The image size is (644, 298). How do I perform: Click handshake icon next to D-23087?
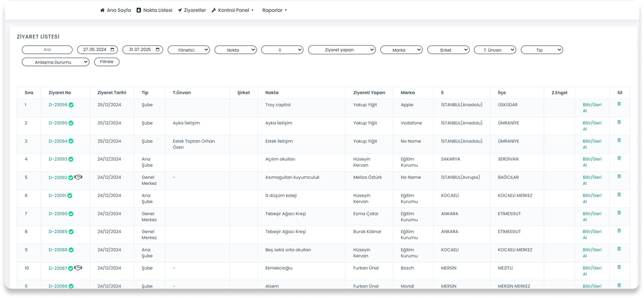point(78,268)
